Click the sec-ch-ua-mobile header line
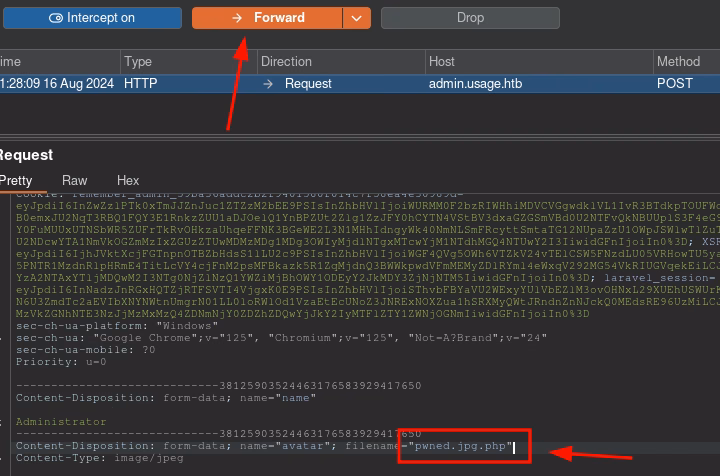 [x=86, y=350]
